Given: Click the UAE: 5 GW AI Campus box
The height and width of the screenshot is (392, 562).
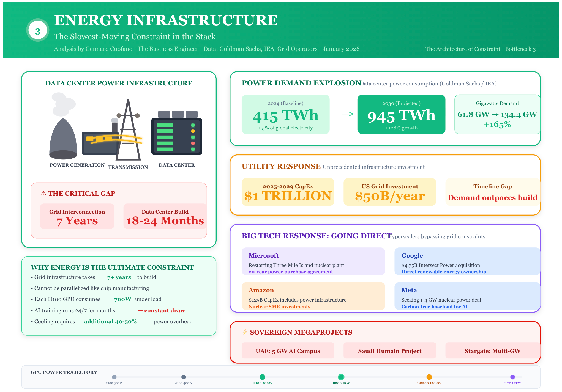Looking at the screenshot, I should (x=288, y=351).
